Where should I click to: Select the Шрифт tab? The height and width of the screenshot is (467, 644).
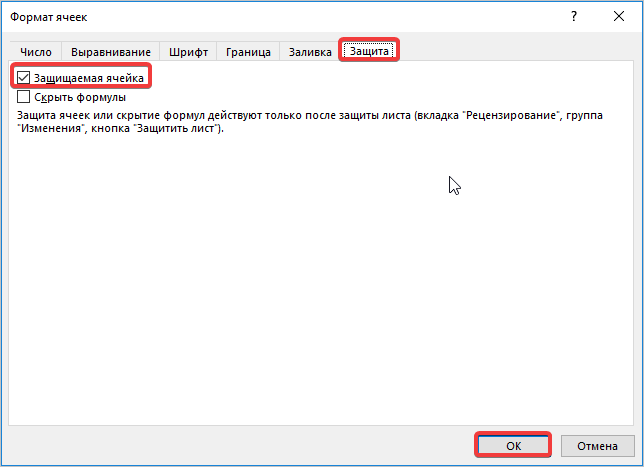pyautogui.click(x=189, y=52)
